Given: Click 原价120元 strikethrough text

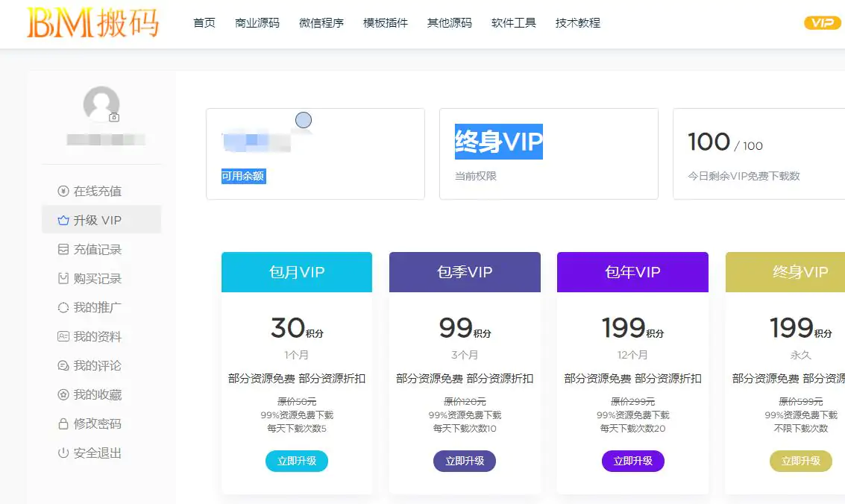Looking at the screenshot, I should [465, 402].
